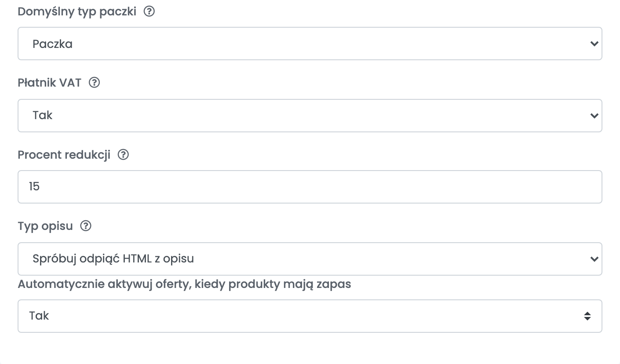The image size is (620, 364).
Task: Click the Płatnik VAT label text
Action: click(50, 83)
